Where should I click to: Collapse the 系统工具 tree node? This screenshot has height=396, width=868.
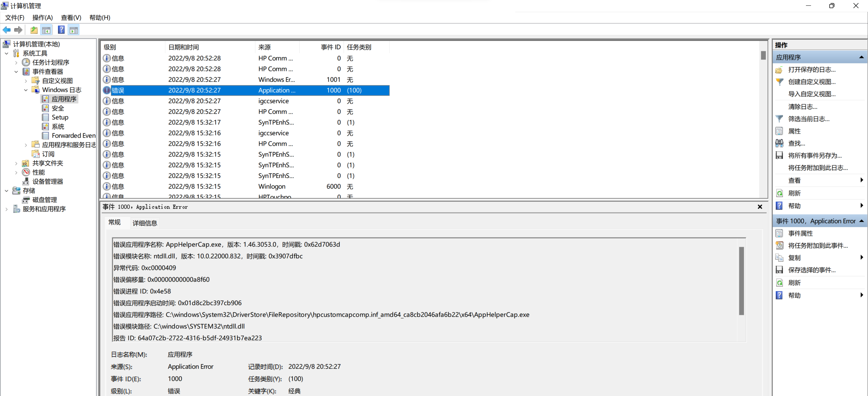click(6, 54)
